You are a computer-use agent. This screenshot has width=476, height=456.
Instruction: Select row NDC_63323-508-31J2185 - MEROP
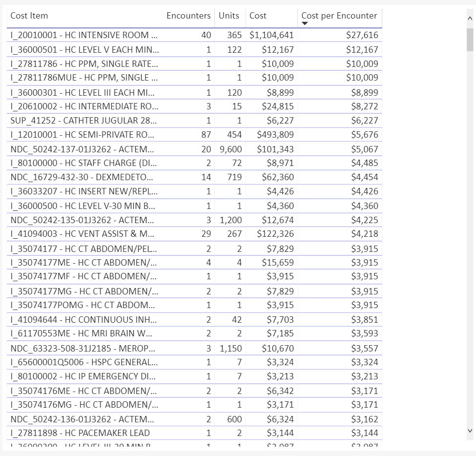coord(194,348)
